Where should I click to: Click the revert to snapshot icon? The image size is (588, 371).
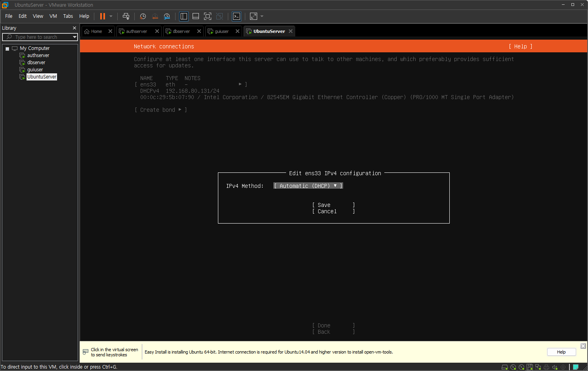155,16
